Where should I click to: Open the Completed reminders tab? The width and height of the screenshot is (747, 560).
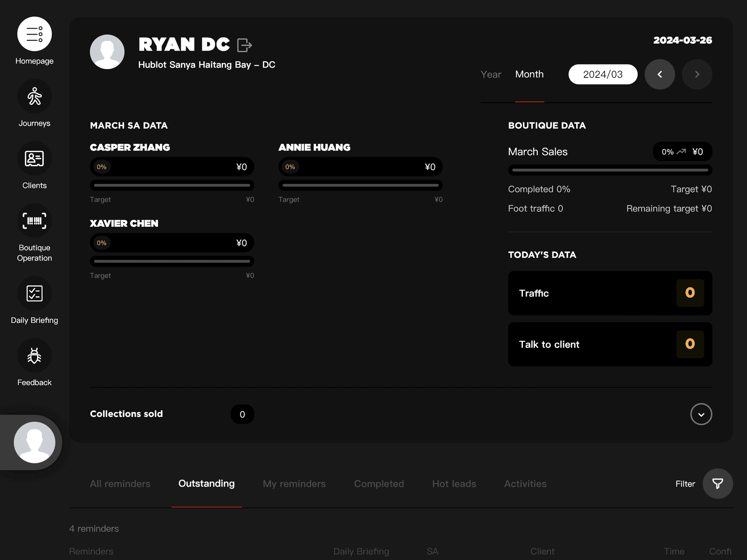click(379, 484)
